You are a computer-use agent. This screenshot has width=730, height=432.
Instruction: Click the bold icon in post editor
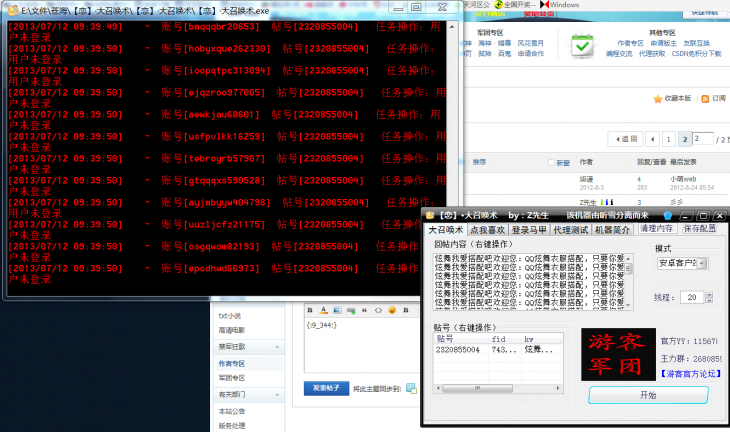coord(310,309)
